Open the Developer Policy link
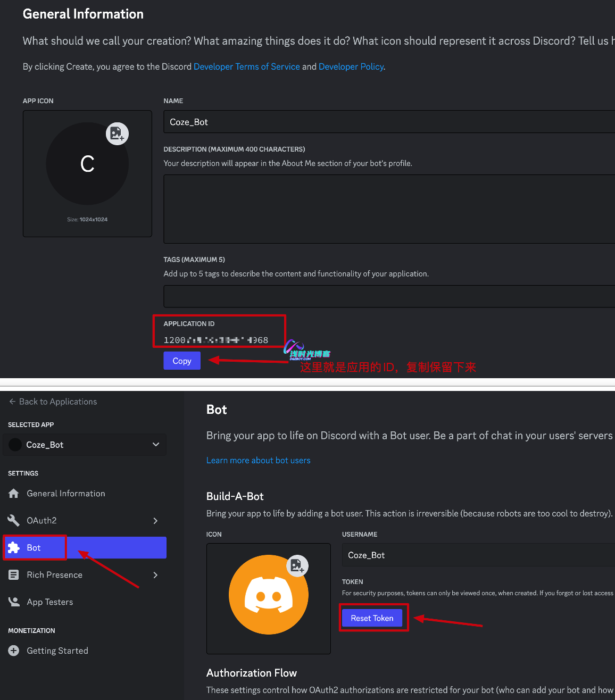Screen dimensions: 615x700 (351, 66)
